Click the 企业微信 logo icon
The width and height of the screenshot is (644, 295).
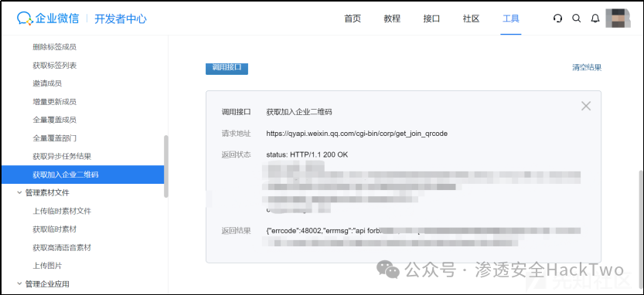(24, 18)
